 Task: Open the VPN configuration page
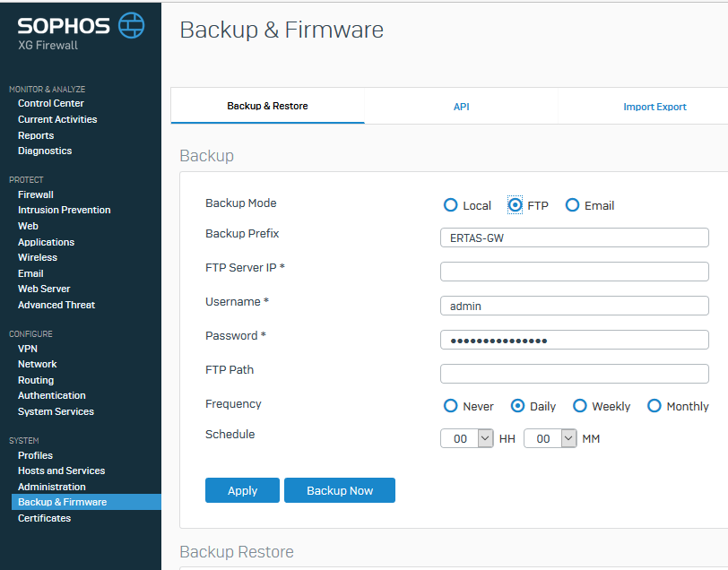[28, 349]
